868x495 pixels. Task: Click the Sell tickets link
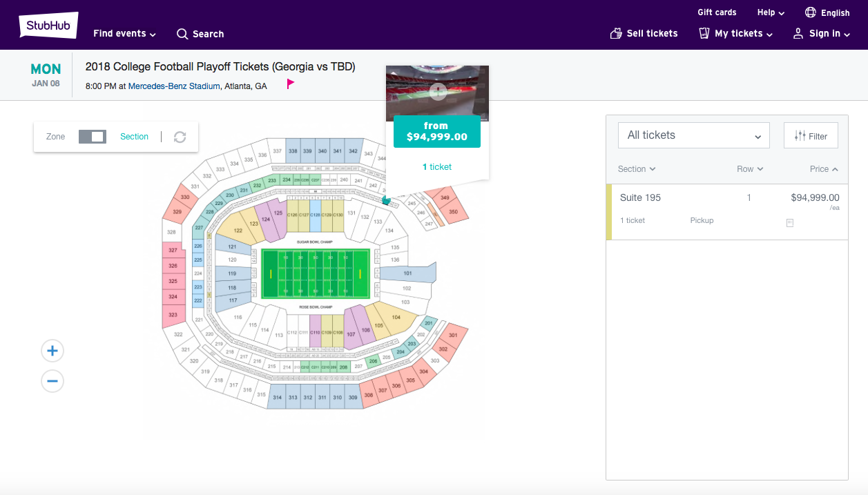644,34
